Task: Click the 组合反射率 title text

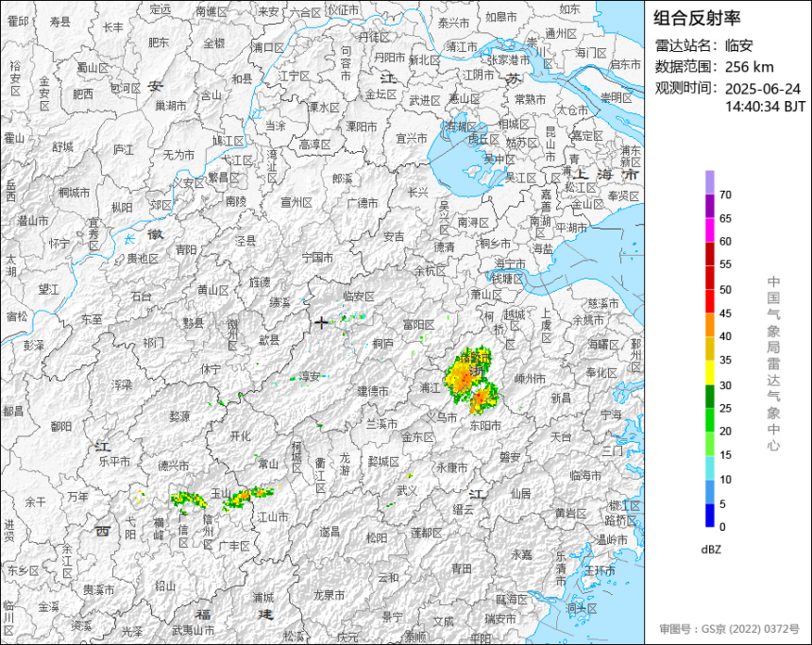Action: pyautogui.click(x=697, y=18)
